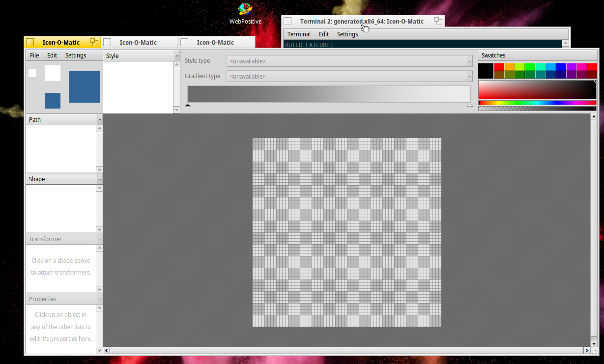Pick the bright purple swatch
Image resolution: width=604 pixels, height=364 pixels.
coord(571,67)
